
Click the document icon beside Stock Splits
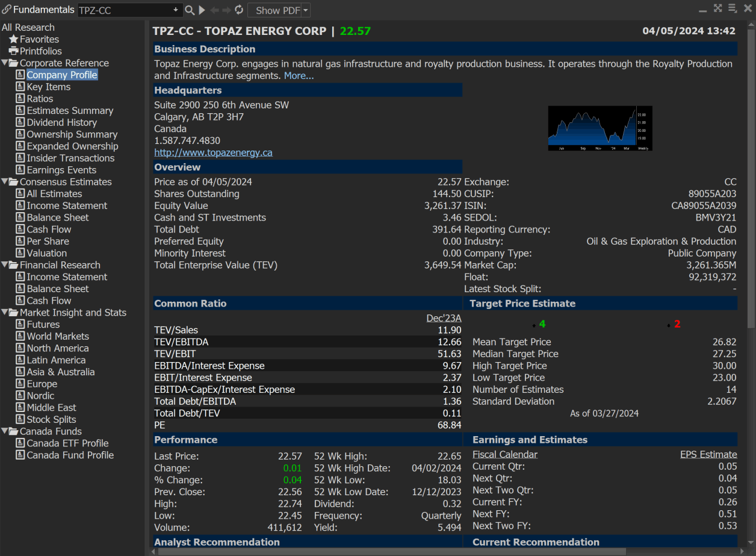click(20, 419)
